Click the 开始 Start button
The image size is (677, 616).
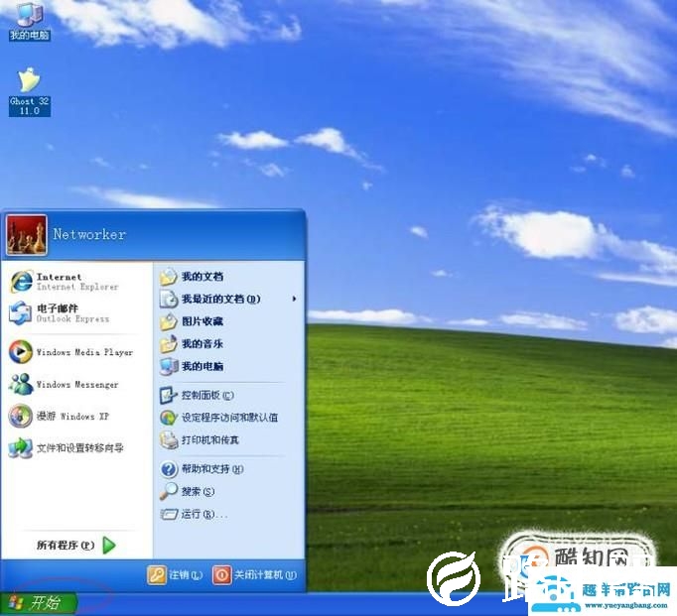(x=39, y=603)
